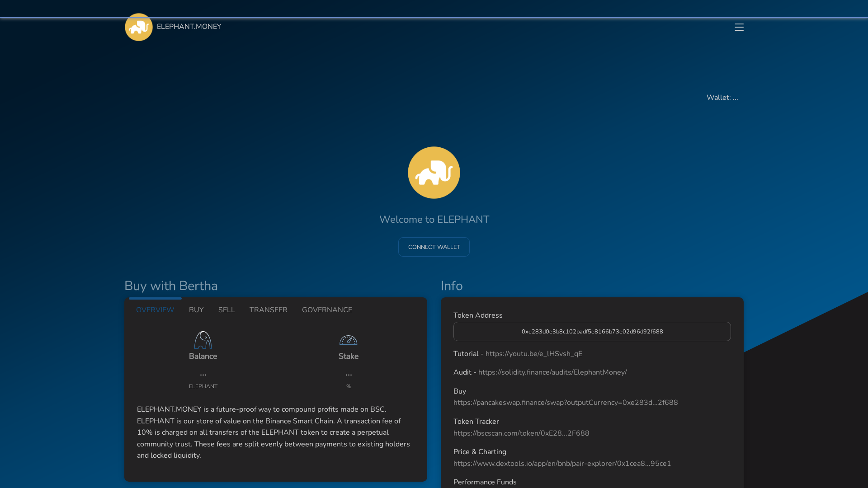Click the Token Tracker label
Screen dimensions: 868x488
click(476, 422)
